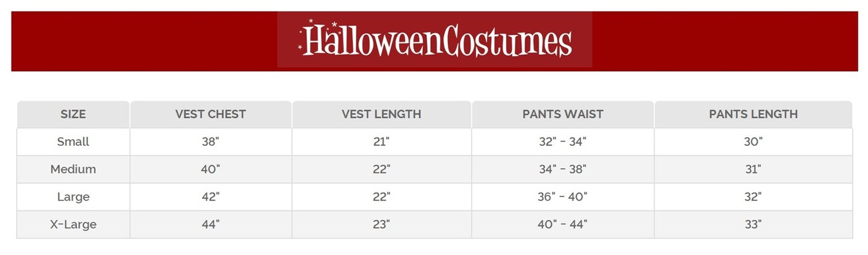Click the HalloweenCostumes logo
Viewport: 868px width, 255px height.
[435, 40]
